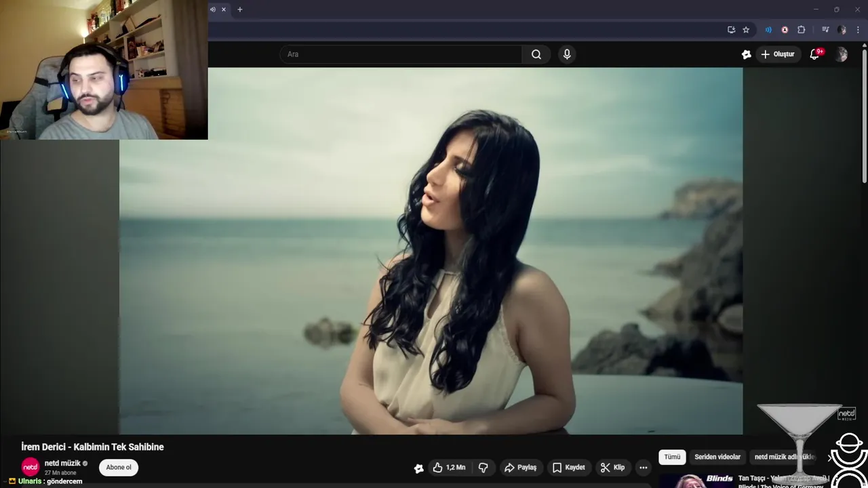Click the install app icon in address bar
The width and height of the screenshot is (868, 488).
731,30
